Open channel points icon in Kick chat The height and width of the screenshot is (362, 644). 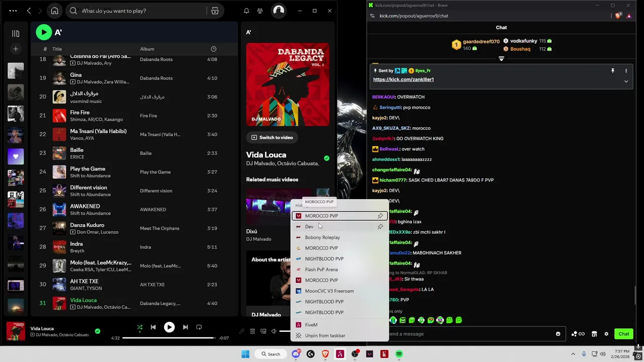click(578, 334)
